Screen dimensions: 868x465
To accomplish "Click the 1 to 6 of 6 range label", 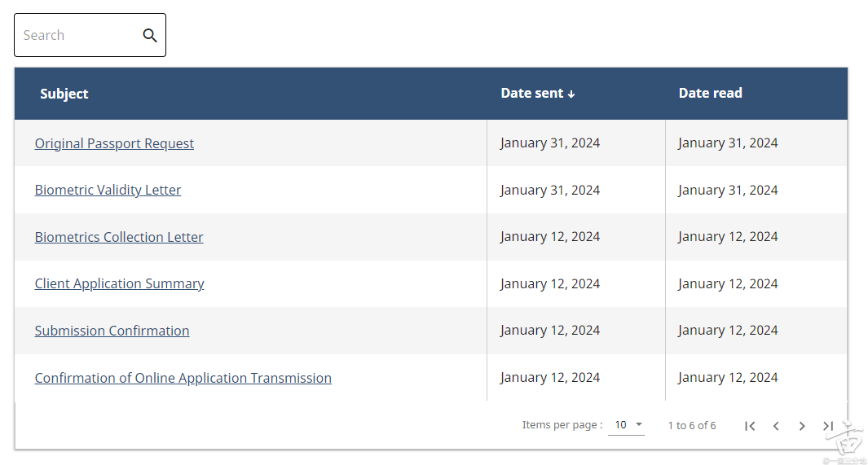I will (692, 425).
